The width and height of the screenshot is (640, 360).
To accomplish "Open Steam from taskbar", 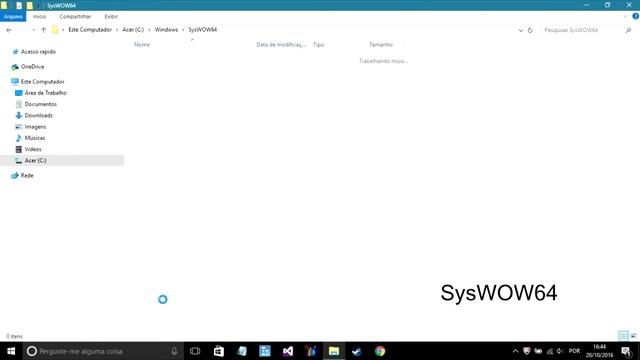I will pos(357,351).
